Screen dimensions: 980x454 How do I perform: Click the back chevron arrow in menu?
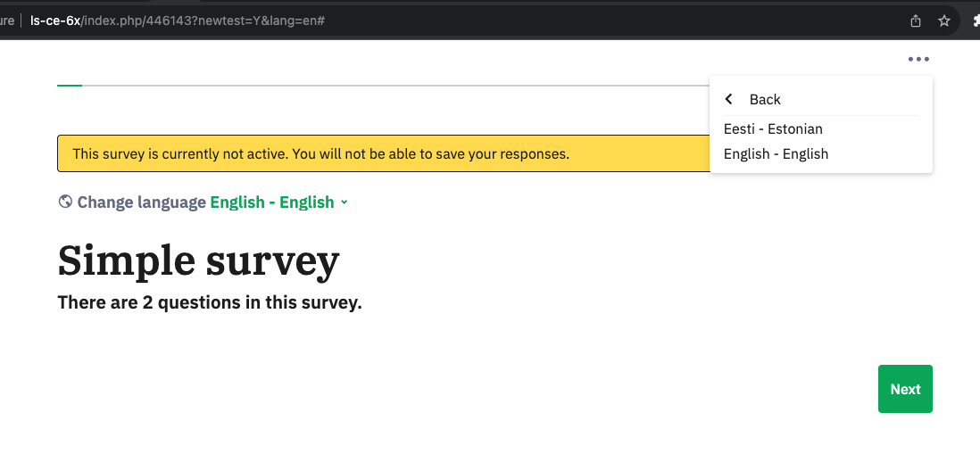coord(728,99)
